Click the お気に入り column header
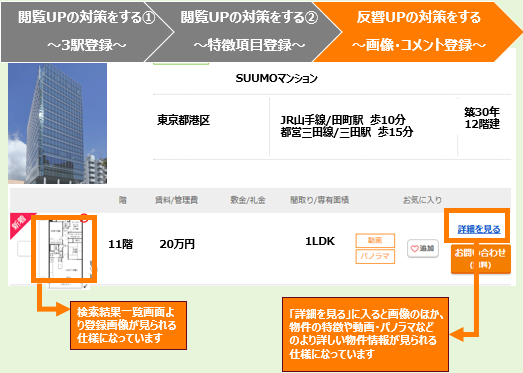The image size is (523, 373). (422, 200)
